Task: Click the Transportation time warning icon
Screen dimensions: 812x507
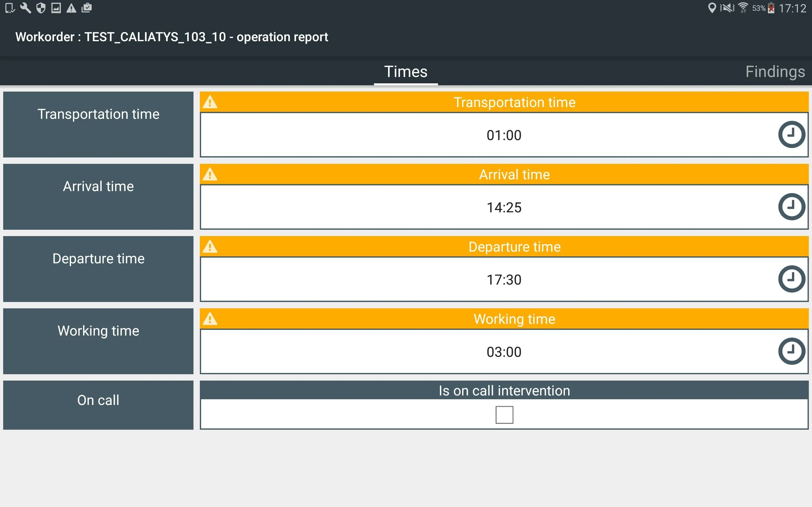Action: point(211,103)
